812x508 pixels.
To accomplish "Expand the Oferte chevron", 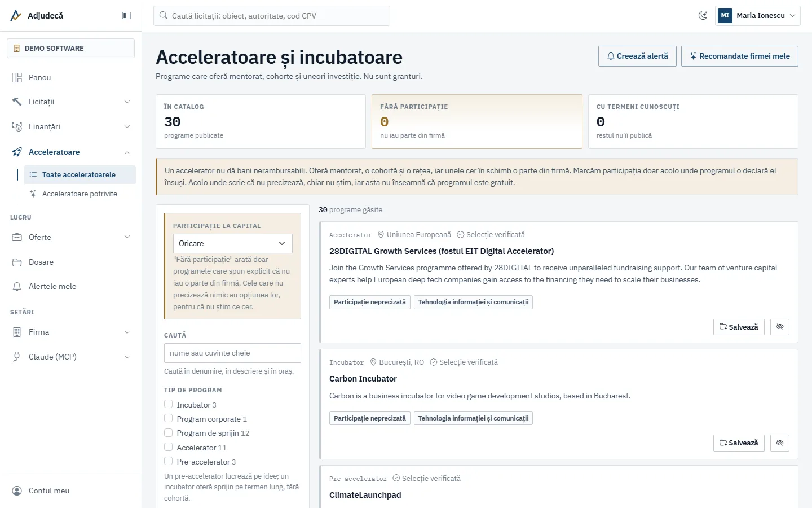I will (x=127, y=237).
